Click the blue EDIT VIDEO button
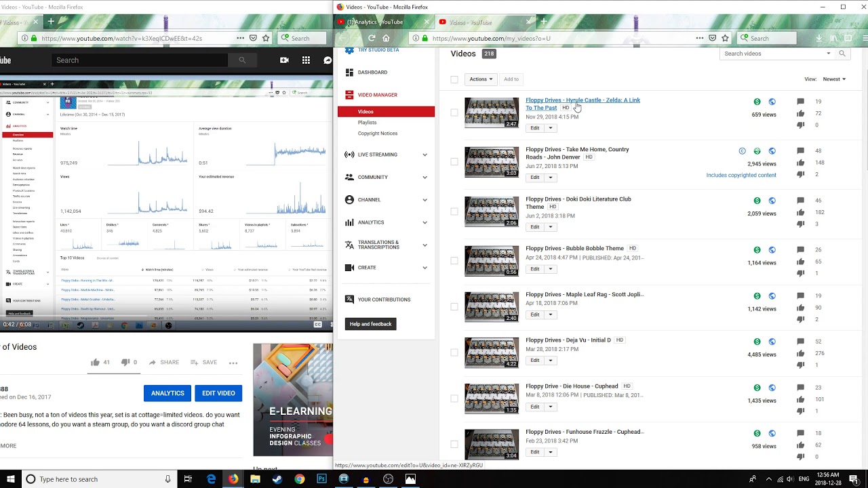868x488 pixels. [x=218, y=393]
